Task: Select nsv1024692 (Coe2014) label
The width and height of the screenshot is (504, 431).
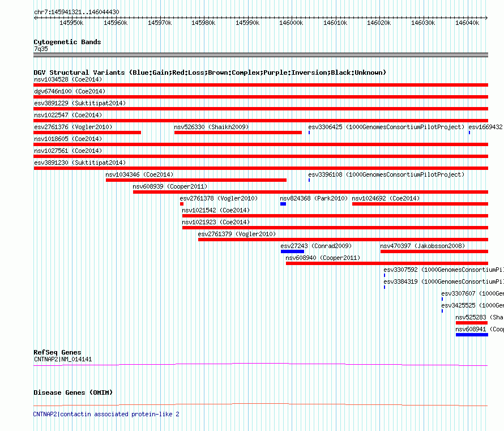Action: point(386,198)
